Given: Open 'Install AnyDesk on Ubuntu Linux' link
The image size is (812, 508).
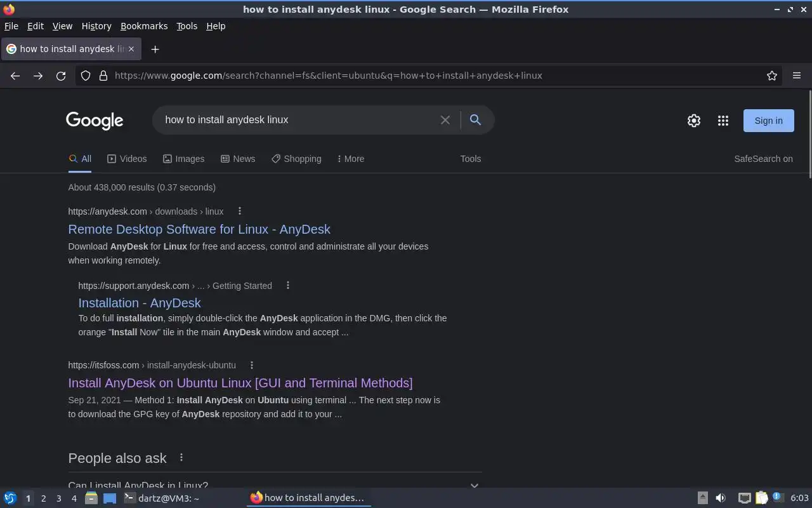Looking at the screenshot, I should [240, 383].
